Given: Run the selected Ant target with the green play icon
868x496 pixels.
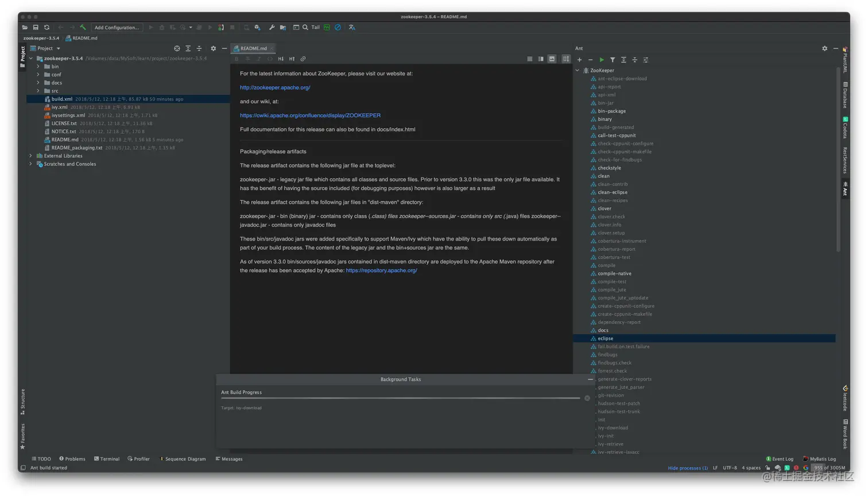Looking at the screenshot, I should 602,60.
